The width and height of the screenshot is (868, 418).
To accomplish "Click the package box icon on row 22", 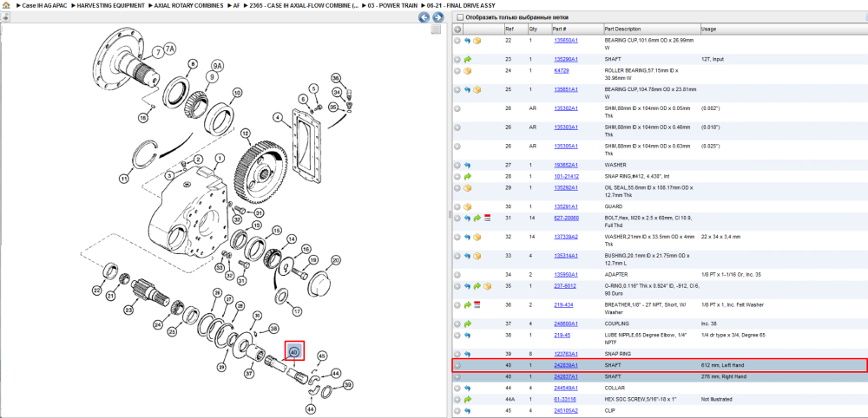I will (477, 41).
